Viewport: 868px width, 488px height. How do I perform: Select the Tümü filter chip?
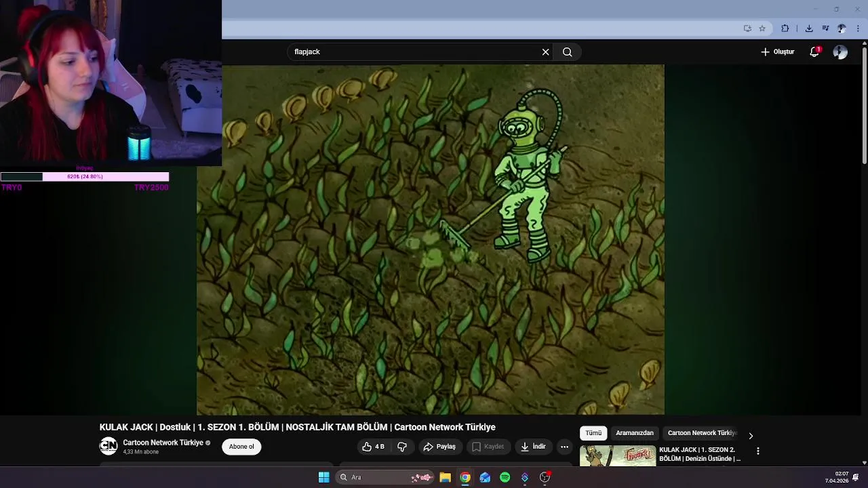(593, 433)
